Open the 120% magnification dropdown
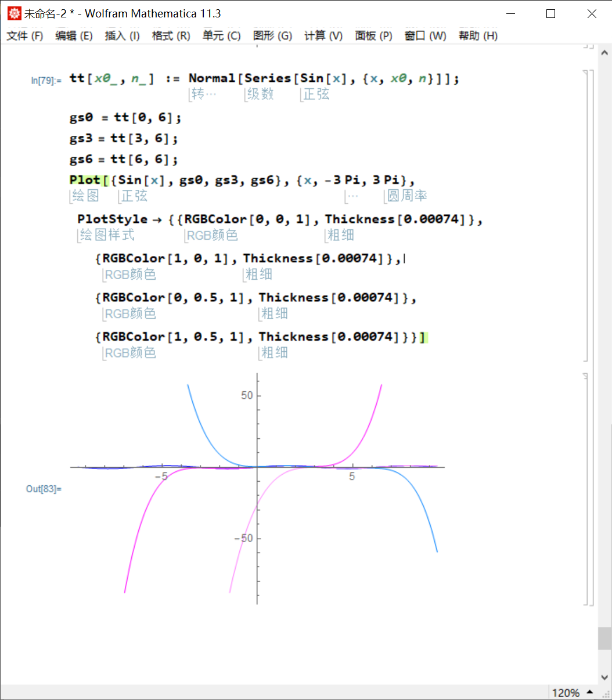The width and height of the screenshot is (612, 700). [x=573, y=693]
